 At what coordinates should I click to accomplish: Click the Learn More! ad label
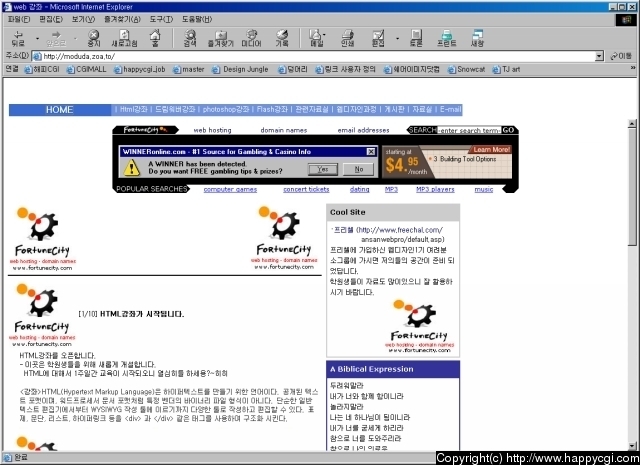491,150
